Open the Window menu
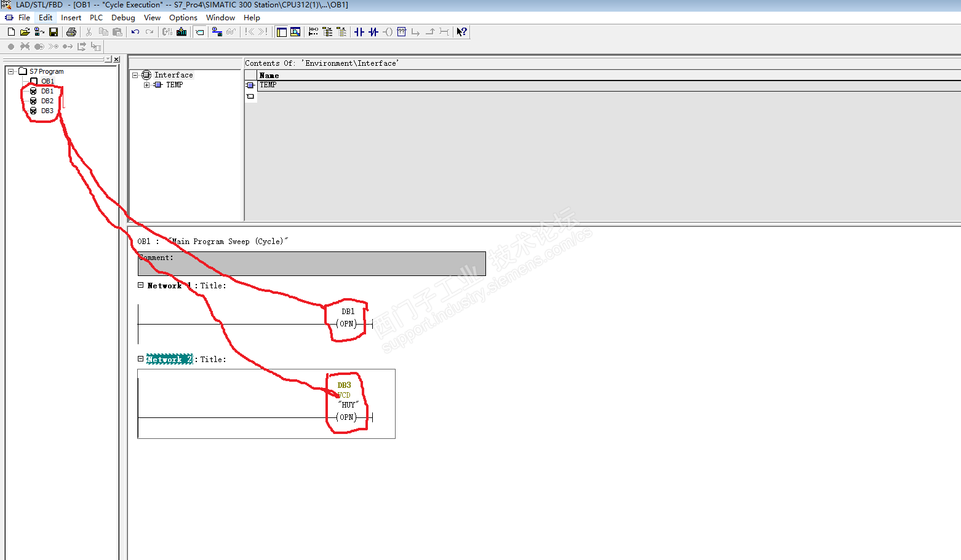The width and height of the screenshot is (961, 560). [x=220, y=18]
